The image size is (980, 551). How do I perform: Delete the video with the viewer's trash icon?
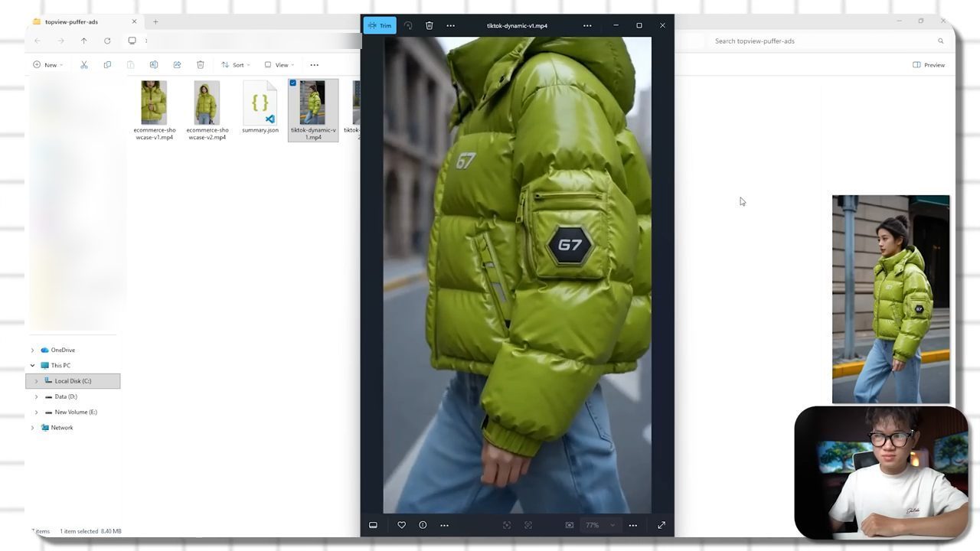click(430, 25)
